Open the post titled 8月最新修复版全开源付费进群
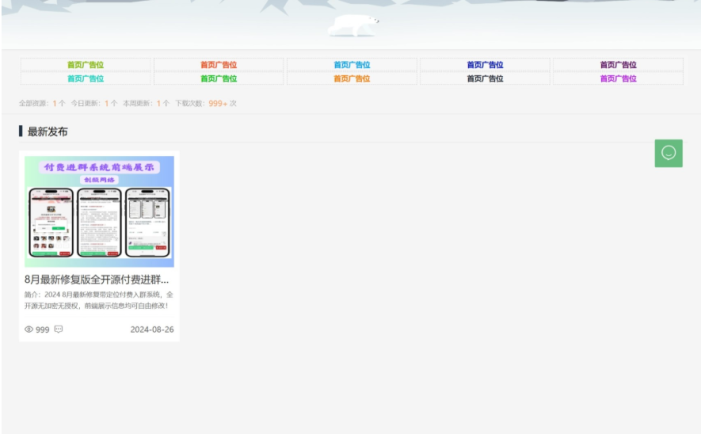 [97, 280]
